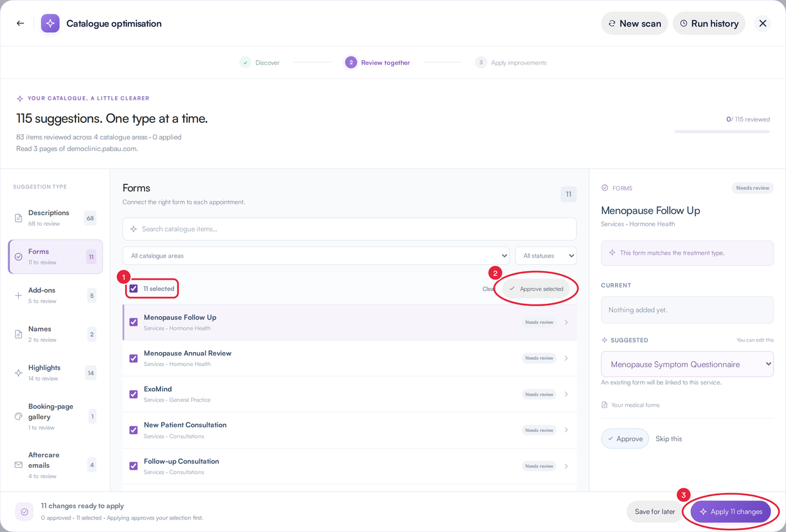Screen dimensions: 786x532
Task: Click the 'Needs review' badge beside FORMS in details panel
Action: 753,188
